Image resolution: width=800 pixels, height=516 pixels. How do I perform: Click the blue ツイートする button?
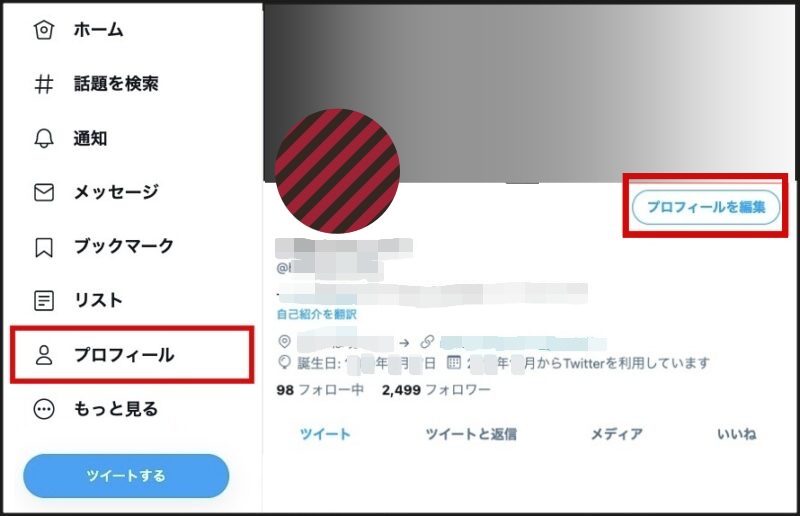(126, 476)
